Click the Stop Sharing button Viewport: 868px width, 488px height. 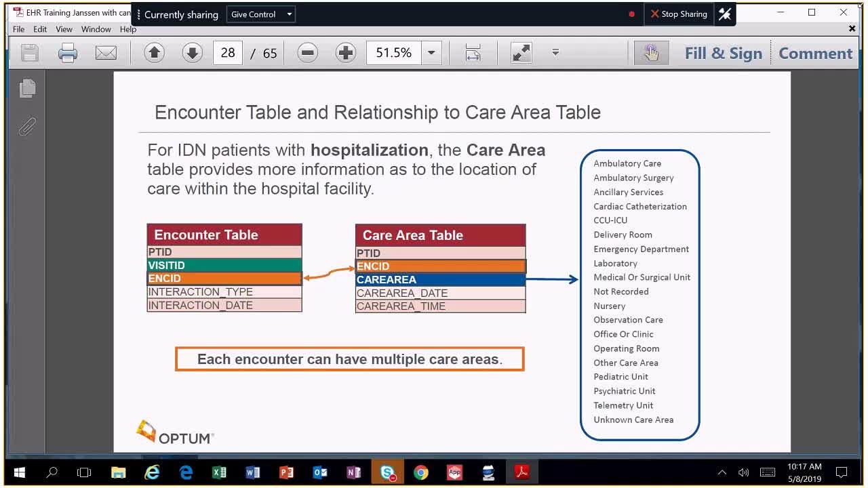coord(678,14)
